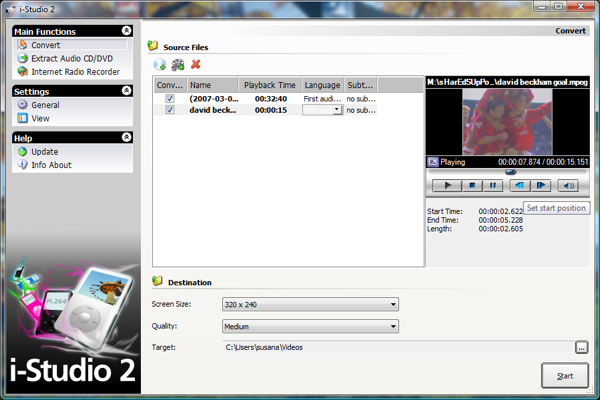Click the Target path field
This screenshot has height=400, width=600.
pos(398,347)
